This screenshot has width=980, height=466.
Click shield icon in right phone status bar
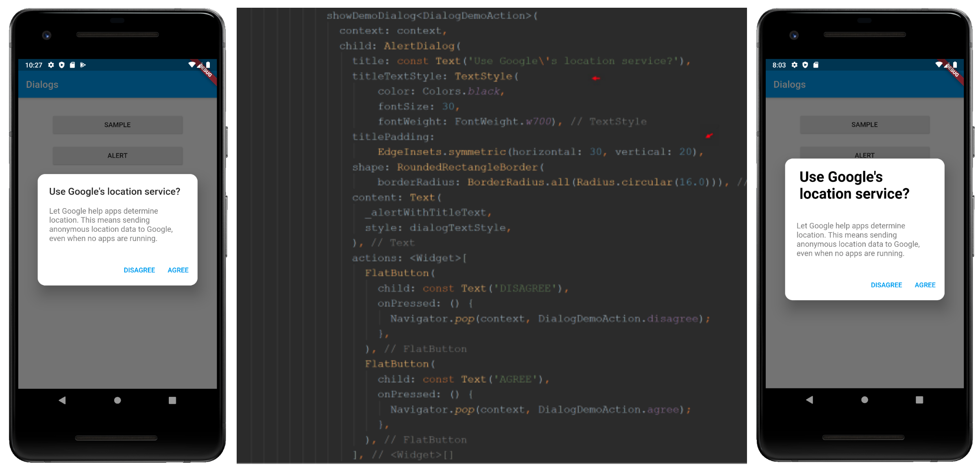tap(805, 65)
